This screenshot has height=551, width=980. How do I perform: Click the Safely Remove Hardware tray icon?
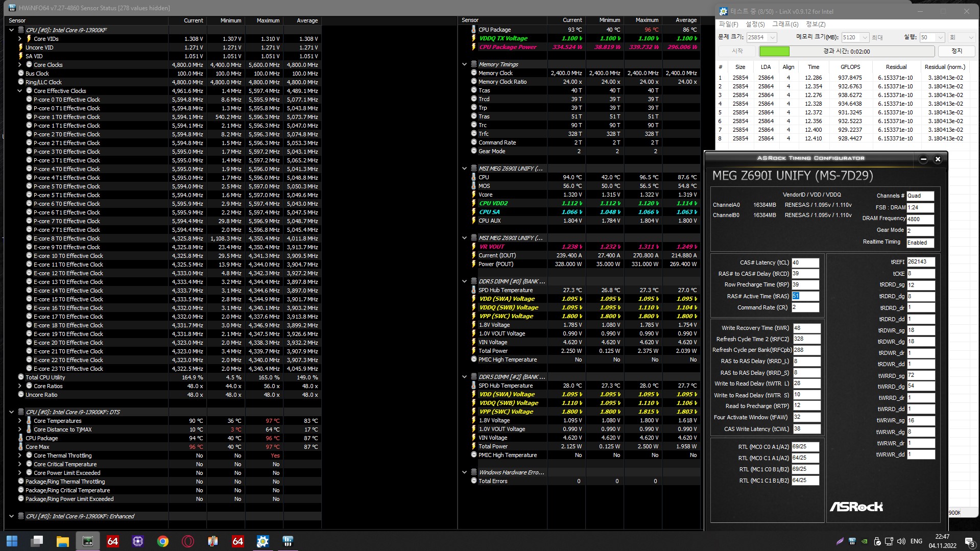coord(877,541)
